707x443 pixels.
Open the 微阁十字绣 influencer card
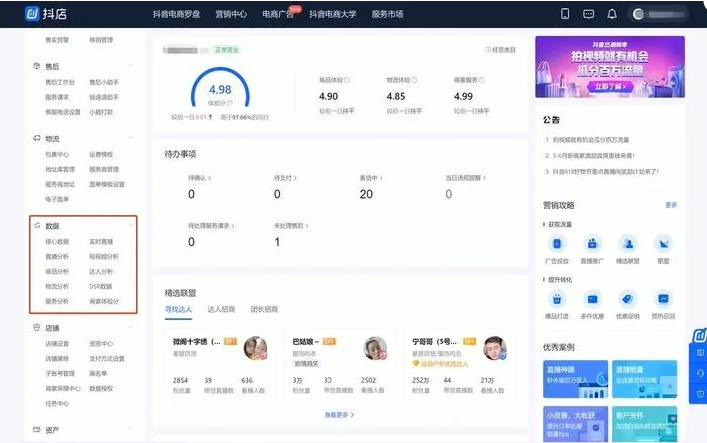[x=220, y=365]
